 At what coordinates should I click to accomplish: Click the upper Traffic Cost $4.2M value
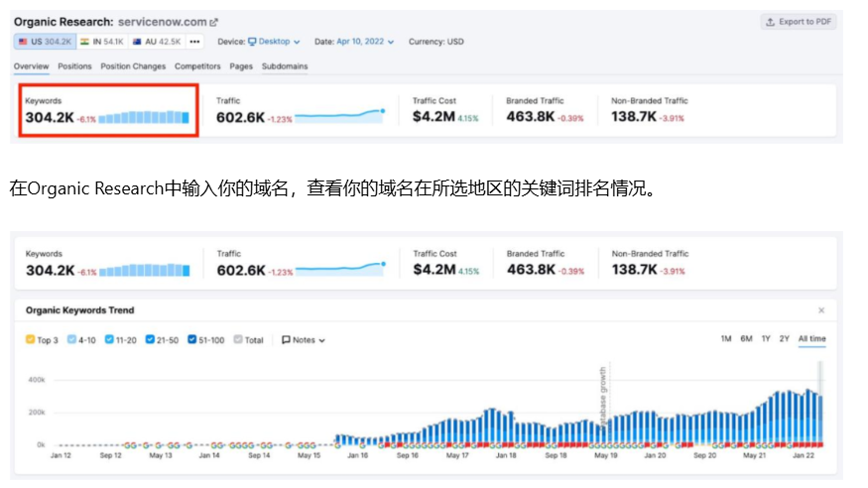434,117
